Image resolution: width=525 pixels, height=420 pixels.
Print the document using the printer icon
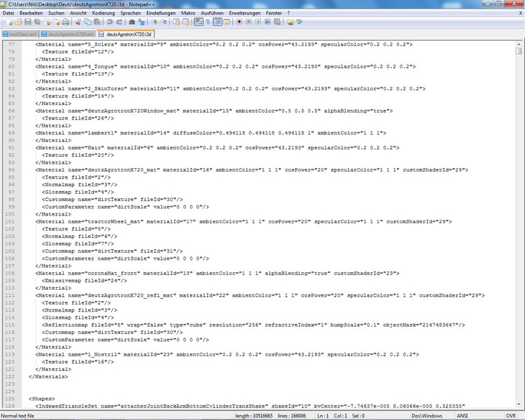(66, 22)
